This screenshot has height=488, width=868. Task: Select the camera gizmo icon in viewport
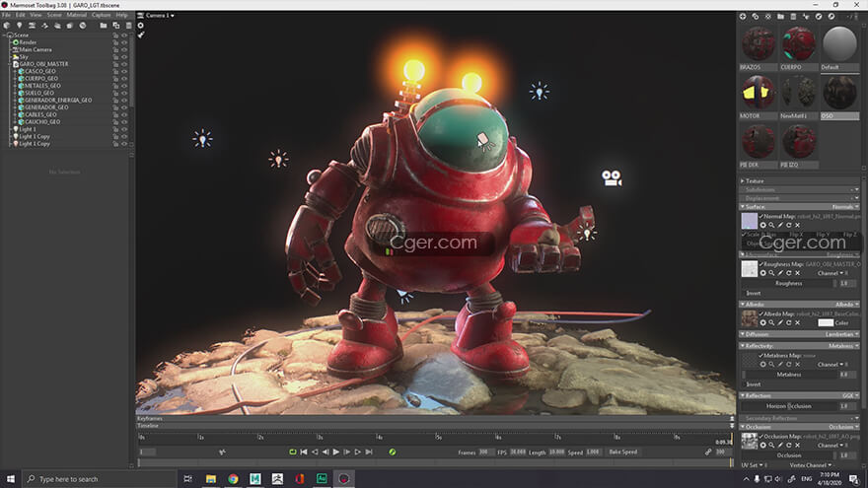coord(612,178)
